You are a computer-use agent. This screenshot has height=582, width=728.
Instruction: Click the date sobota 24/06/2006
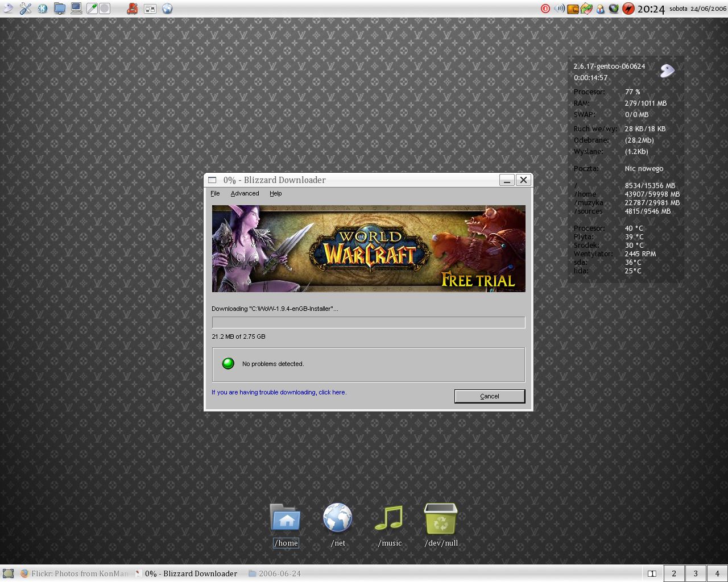[698, 9]
